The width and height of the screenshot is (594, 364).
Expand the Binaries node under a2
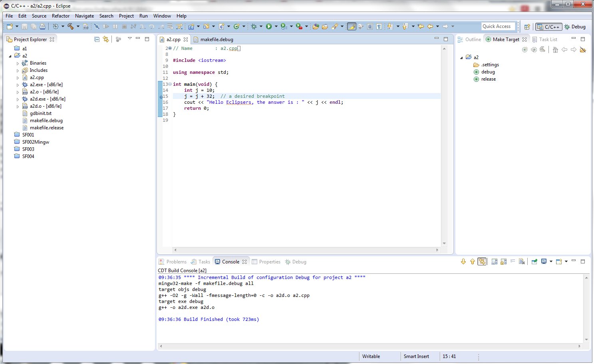point(18,63)
